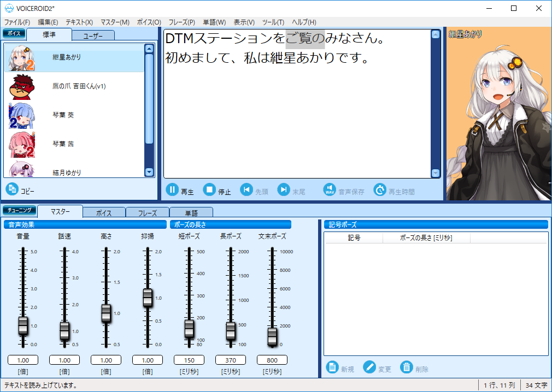Screen dimensions: 552x392
Task: Click the 短ポーズ slider handle
Action: 189,328
